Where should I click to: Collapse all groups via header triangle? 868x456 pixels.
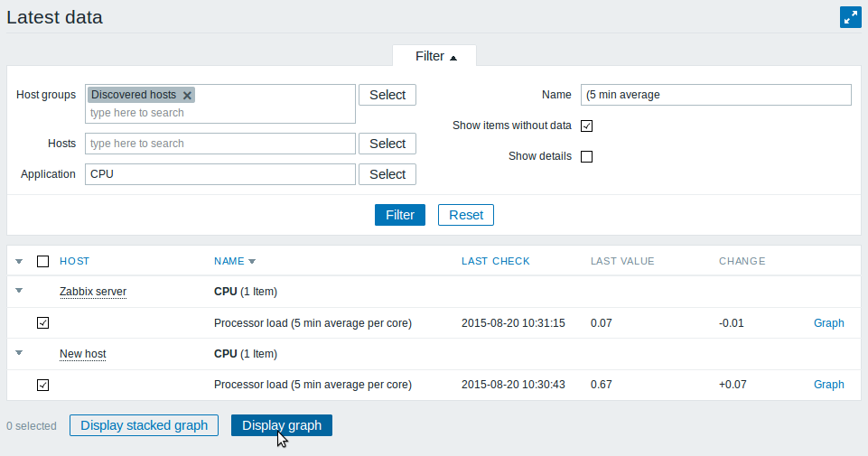19,261
